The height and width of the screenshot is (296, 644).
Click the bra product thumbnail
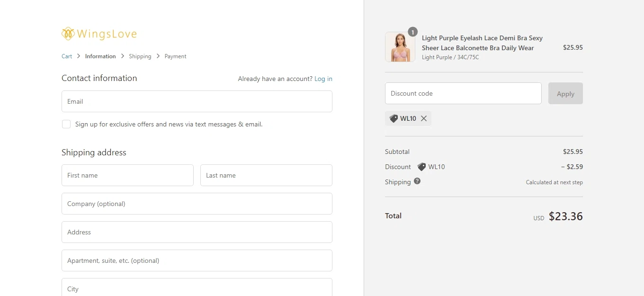[x=400, y=47]
